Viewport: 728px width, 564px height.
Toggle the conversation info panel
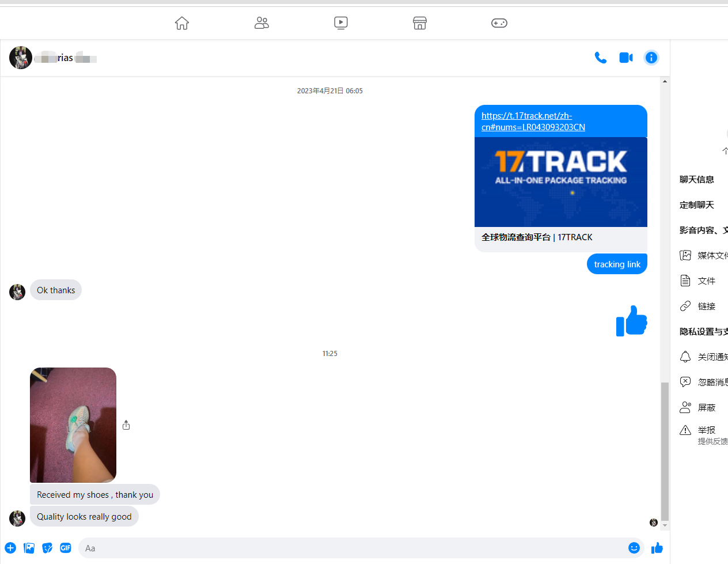coord(651,58)
